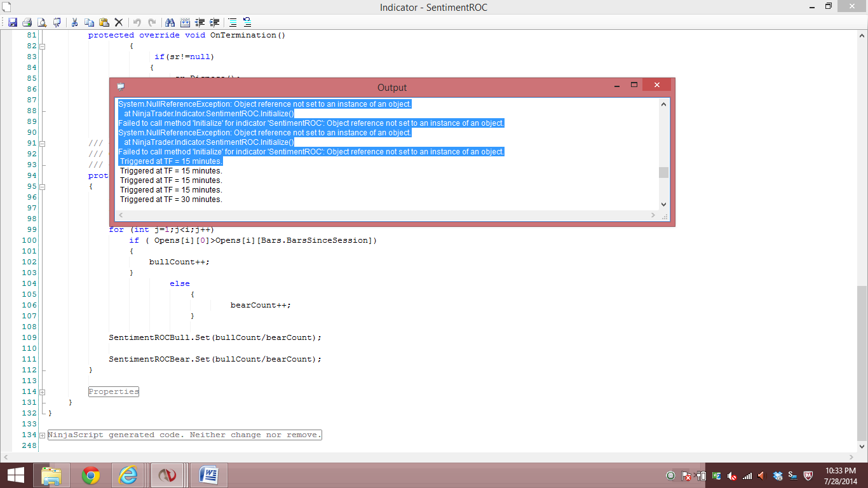The width and height of the screenshot is (868, 488).
Task: Paste clipboard contents with the toolbar icon
Action: click(104, 22)
